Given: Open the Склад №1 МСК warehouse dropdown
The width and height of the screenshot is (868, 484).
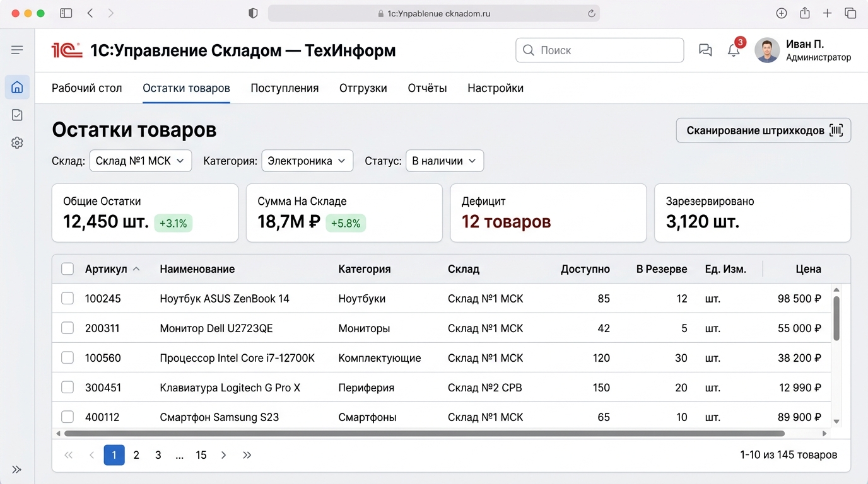Looking at the screenshot, I should point(141,161).
